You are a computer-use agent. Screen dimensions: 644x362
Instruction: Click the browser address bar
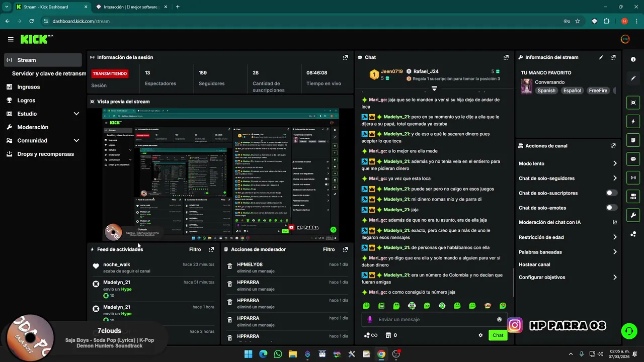pos(302,21)
